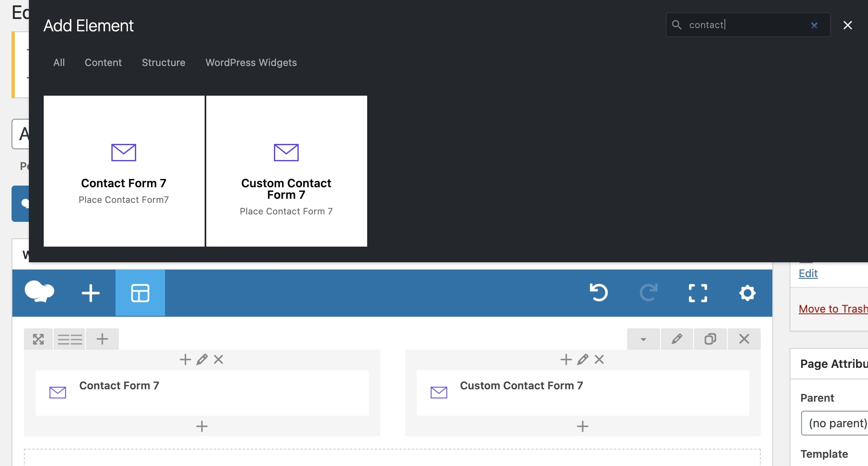The width and height of the screenshot is (868, 466).
Task: Open page settings gear icon
Action: (x=747, y=293)
